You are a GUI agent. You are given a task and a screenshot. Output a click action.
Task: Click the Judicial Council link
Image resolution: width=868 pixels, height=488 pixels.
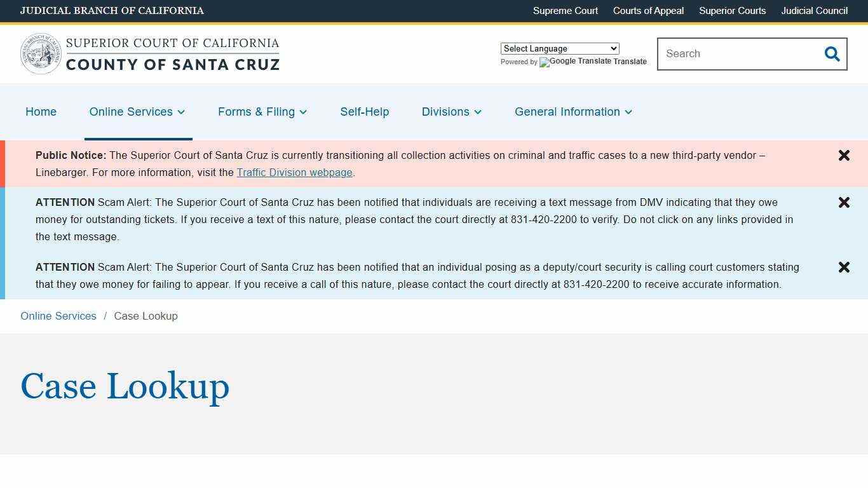814,11
